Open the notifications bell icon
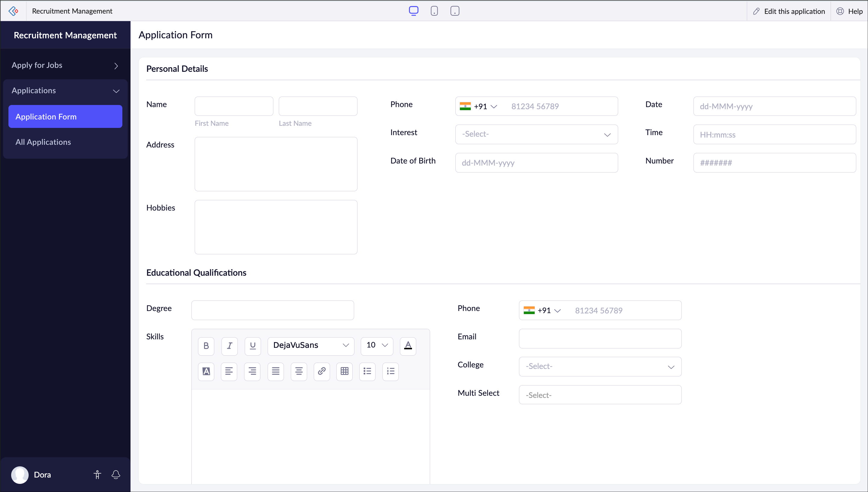 [x=116, y=475]
